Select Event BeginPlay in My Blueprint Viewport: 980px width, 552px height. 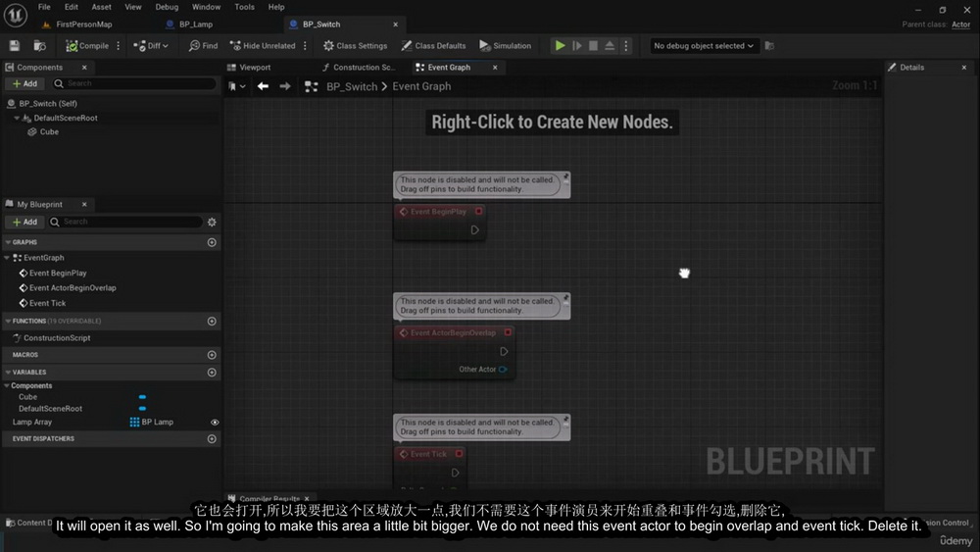pyautogui.click(x=58, y=274)
